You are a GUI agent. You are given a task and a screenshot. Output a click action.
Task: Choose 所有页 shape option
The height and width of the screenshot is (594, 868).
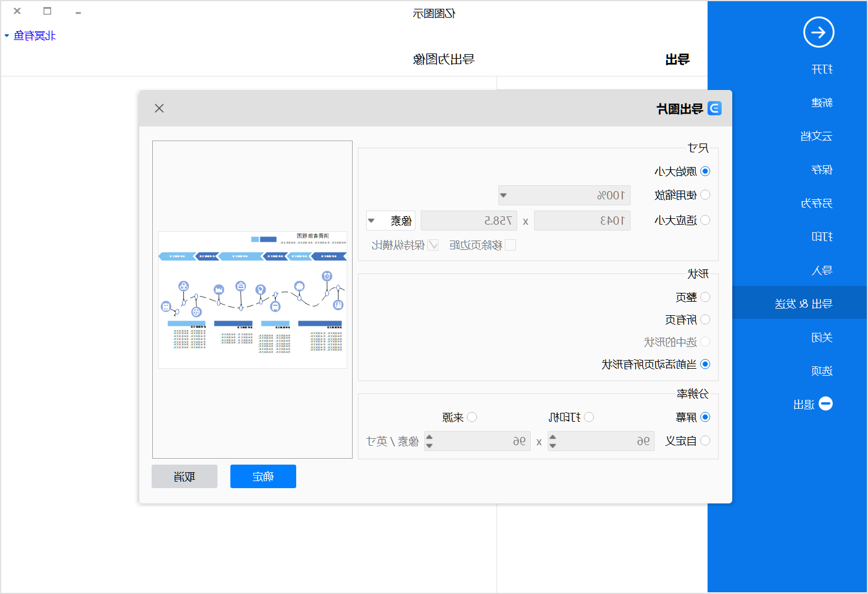pyautogui.click(x=705, y=319)
